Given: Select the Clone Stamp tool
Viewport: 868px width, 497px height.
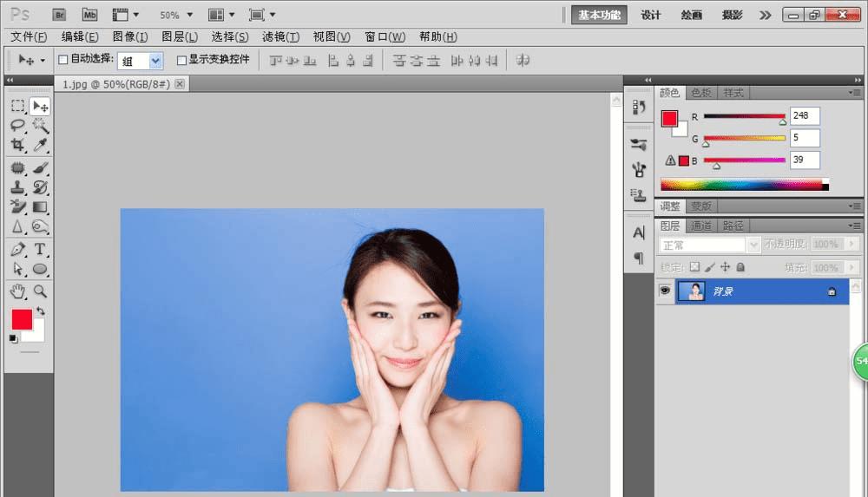Looking at the screenshot, I should (17, 187).
